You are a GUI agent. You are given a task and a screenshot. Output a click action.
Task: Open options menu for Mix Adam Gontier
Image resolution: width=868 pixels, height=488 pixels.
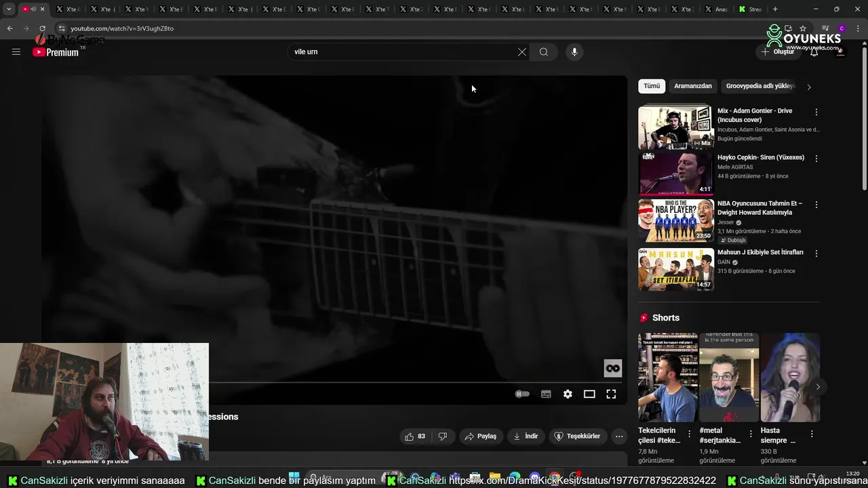tap(816, 112)
